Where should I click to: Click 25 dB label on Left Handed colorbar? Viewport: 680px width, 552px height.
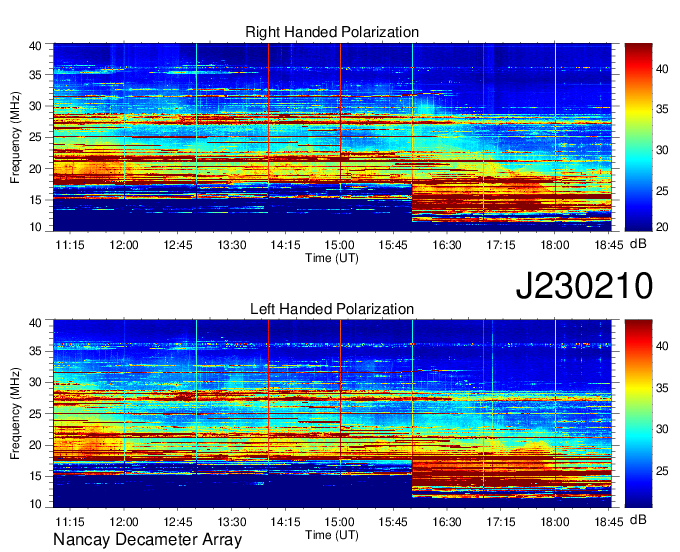(x=662, y=471)
